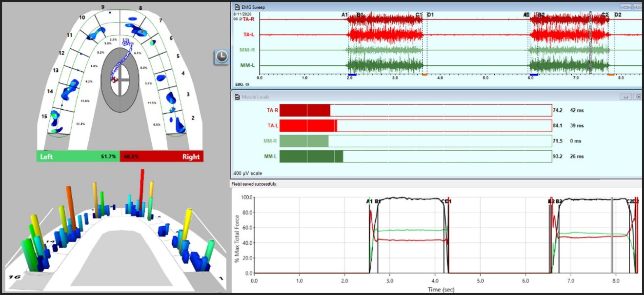Select the D1 marker in EMG Sweep
Viewport: 644px width, 295px height.
(x=430, y=15)
